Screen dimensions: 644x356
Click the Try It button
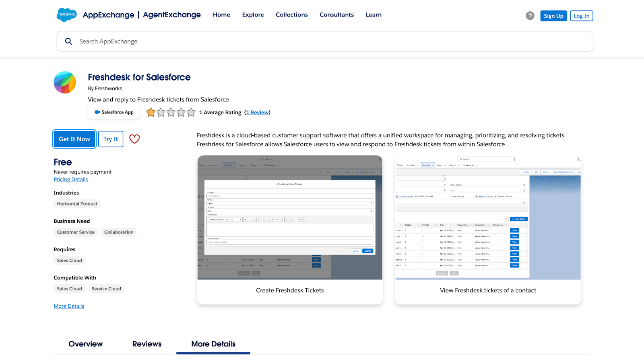pos(111,139)
